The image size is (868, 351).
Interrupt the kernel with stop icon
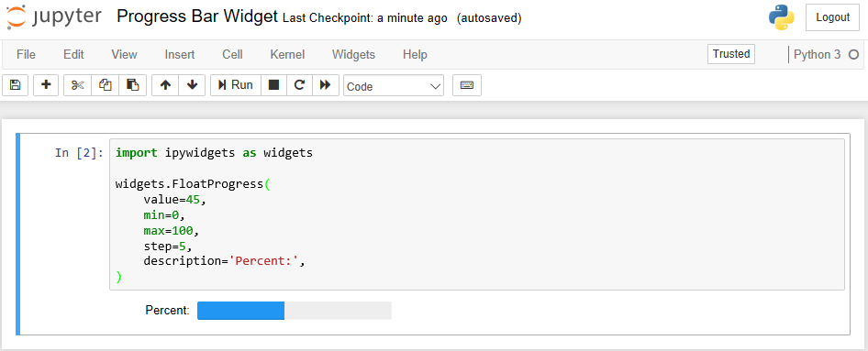273,85
